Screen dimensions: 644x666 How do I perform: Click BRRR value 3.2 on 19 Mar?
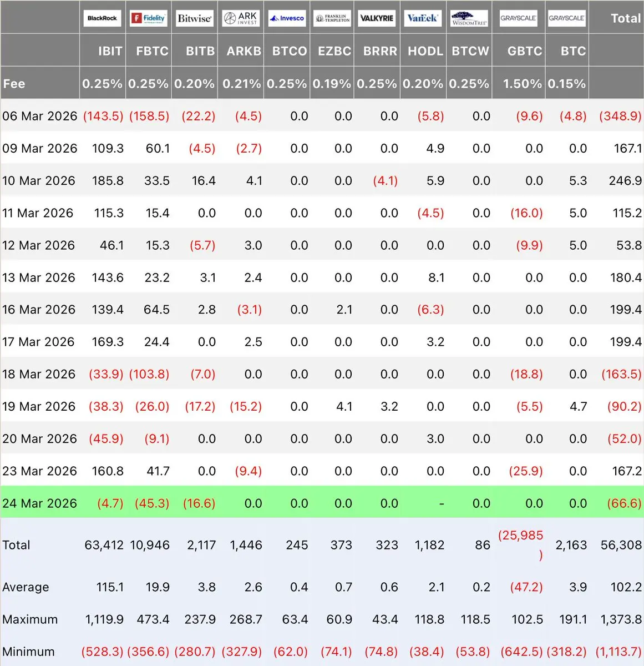[x=389, y=406]
